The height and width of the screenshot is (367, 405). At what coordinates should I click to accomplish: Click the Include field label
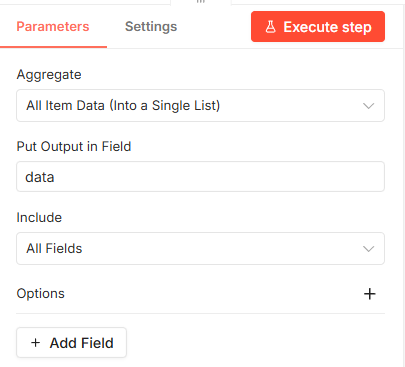[39, 217]
